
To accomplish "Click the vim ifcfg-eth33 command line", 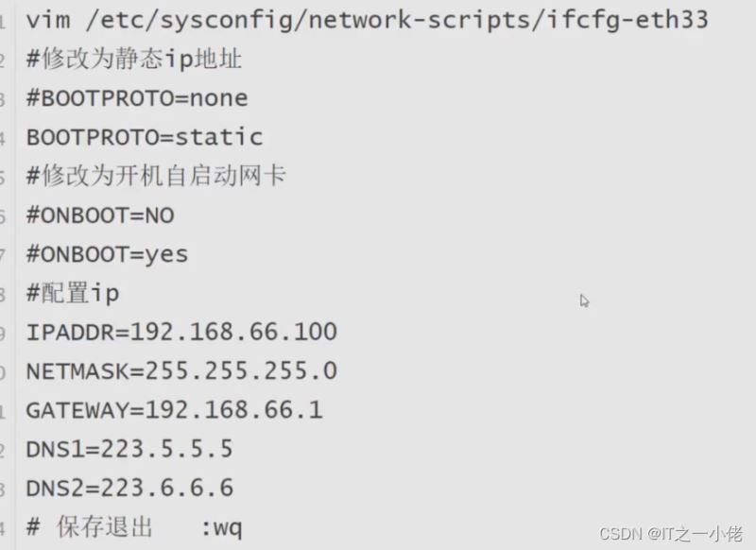I will tap(367, 20).
